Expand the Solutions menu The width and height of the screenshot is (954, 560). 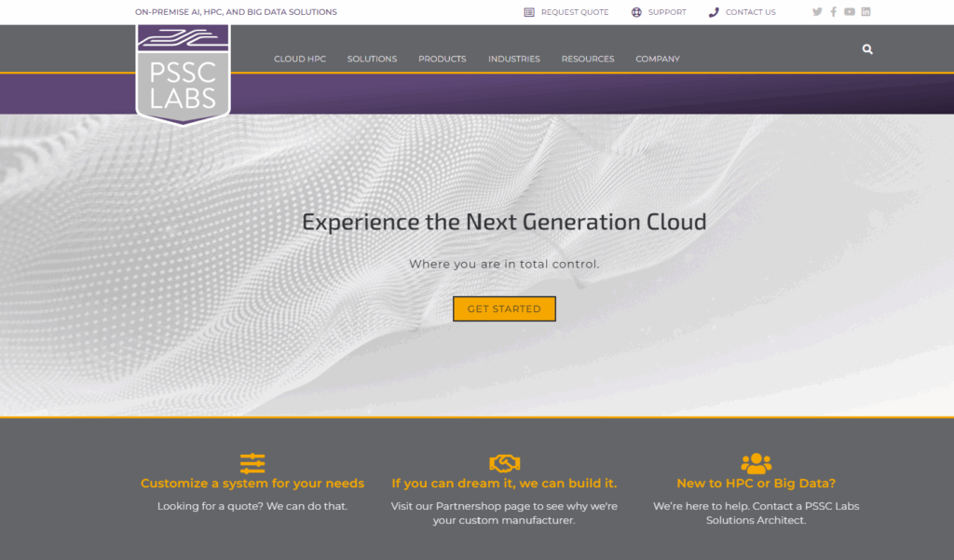tap(372, 59)
